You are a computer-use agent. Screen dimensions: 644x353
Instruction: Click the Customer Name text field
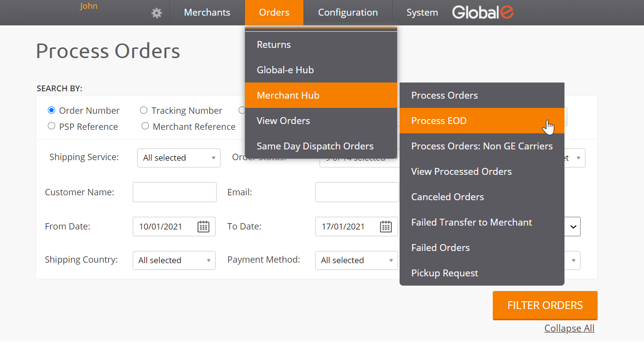175,192
